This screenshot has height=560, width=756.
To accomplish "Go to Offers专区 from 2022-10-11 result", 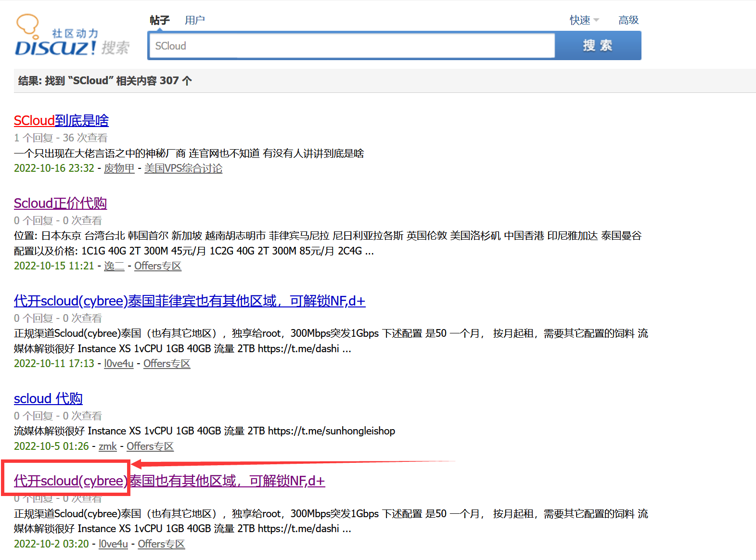I will (x=167, y=364).
